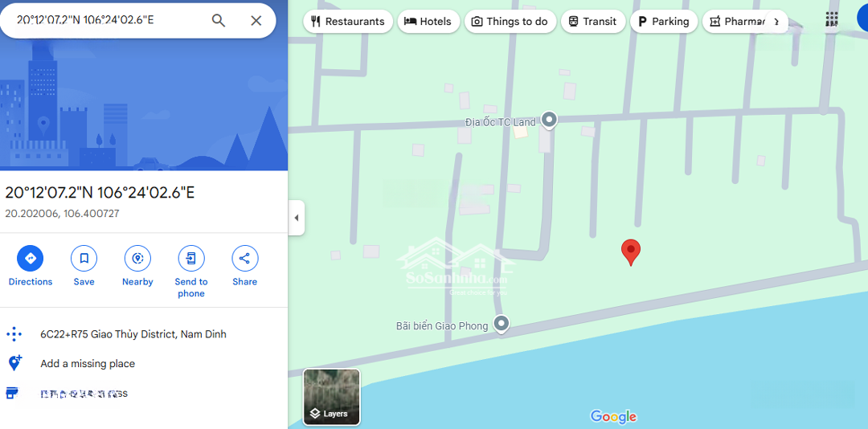Viewport: 868px width, 429px height.
Task: Send location to phone
Action: [191, 272]
